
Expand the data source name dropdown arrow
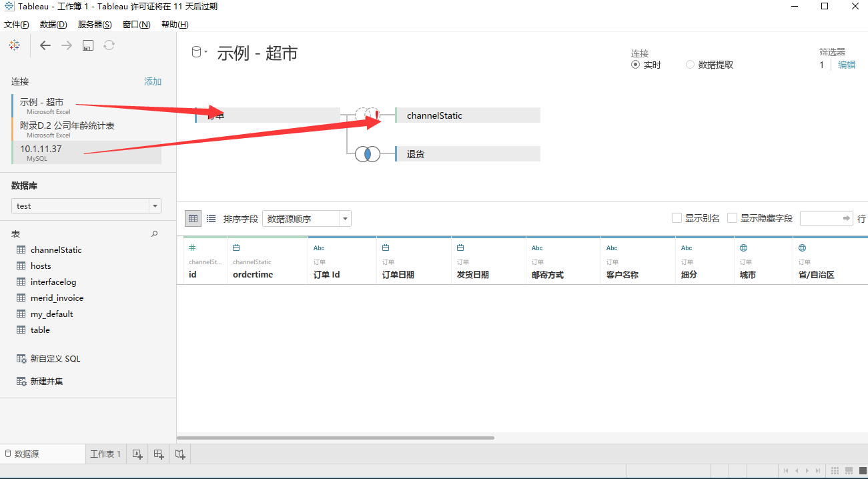pyautogui.click(x=206, y=52)
